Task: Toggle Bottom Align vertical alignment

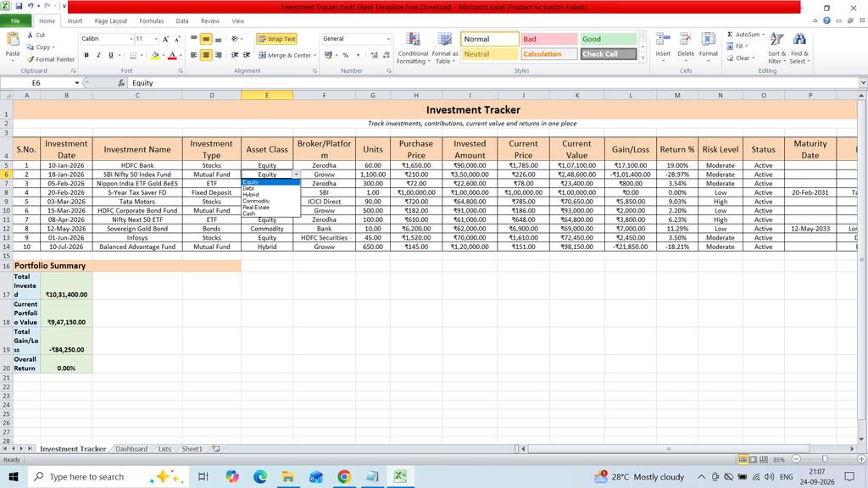Action: (x=218, y=39)
